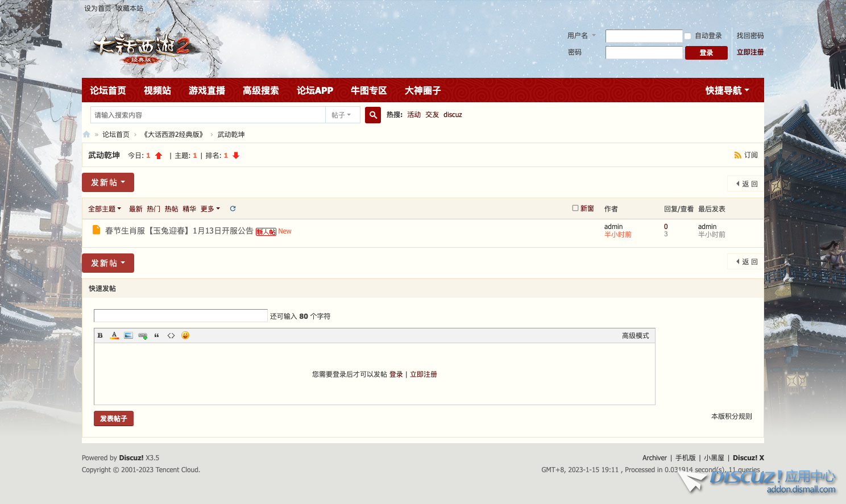
Task: Click the red login button
Action: [706, 53]
